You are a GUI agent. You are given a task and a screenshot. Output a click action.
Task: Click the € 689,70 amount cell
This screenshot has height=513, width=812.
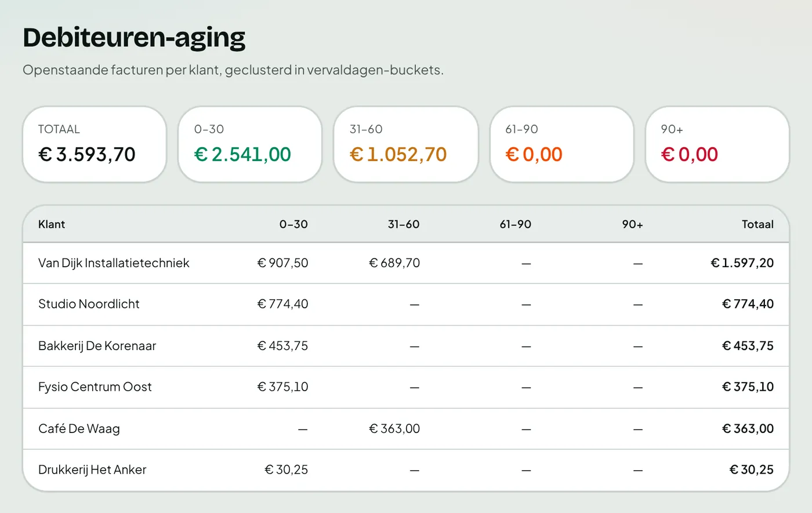(x=394, y=263)
